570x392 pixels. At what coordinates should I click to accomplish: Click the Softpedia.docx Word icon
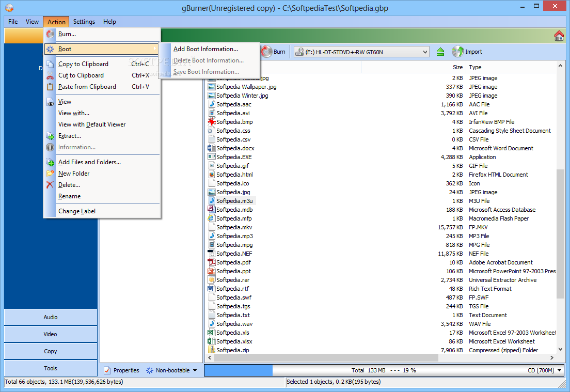tap(211, 148)
